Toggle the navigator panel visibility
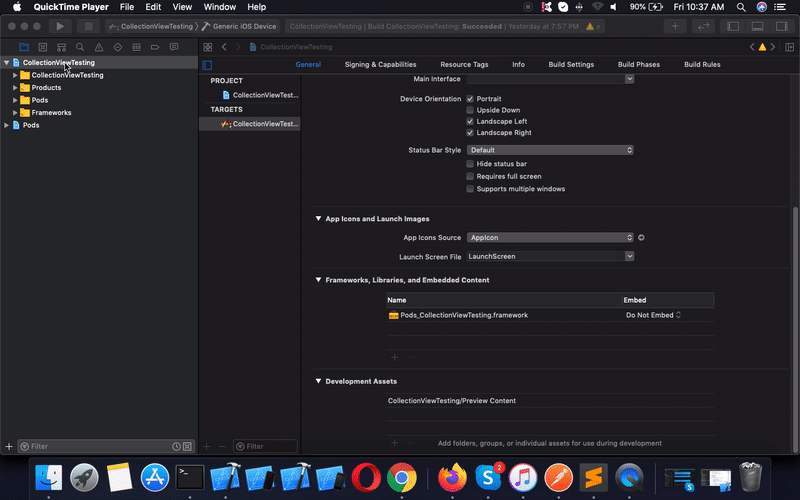800x500 pixels. [733, 26]
